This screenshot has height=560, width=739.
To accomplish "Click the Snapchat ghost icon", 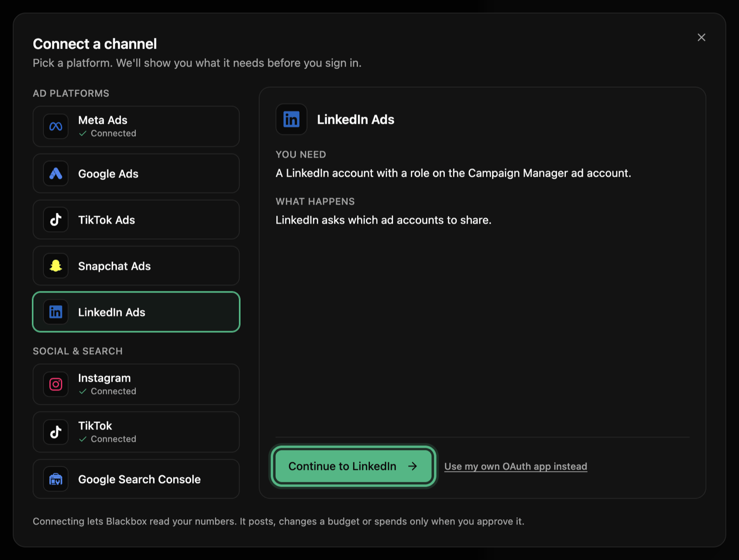I will click(x=56, y=266).
